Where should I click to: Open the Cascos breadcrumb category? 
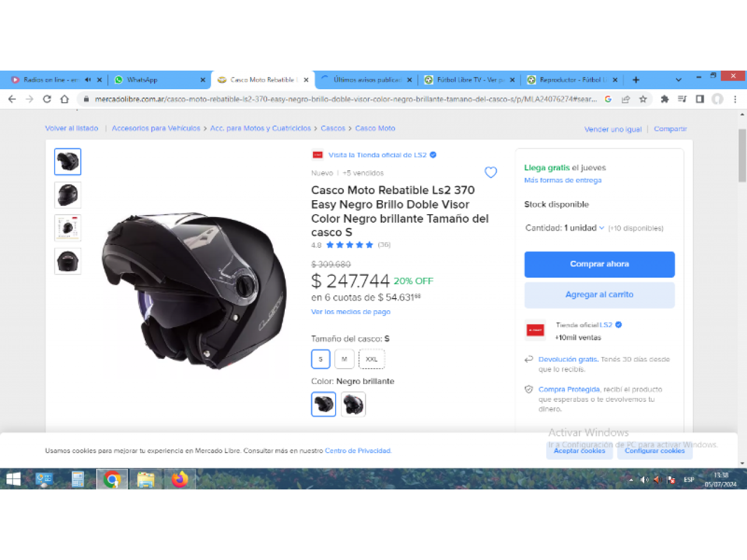[333, 128]
